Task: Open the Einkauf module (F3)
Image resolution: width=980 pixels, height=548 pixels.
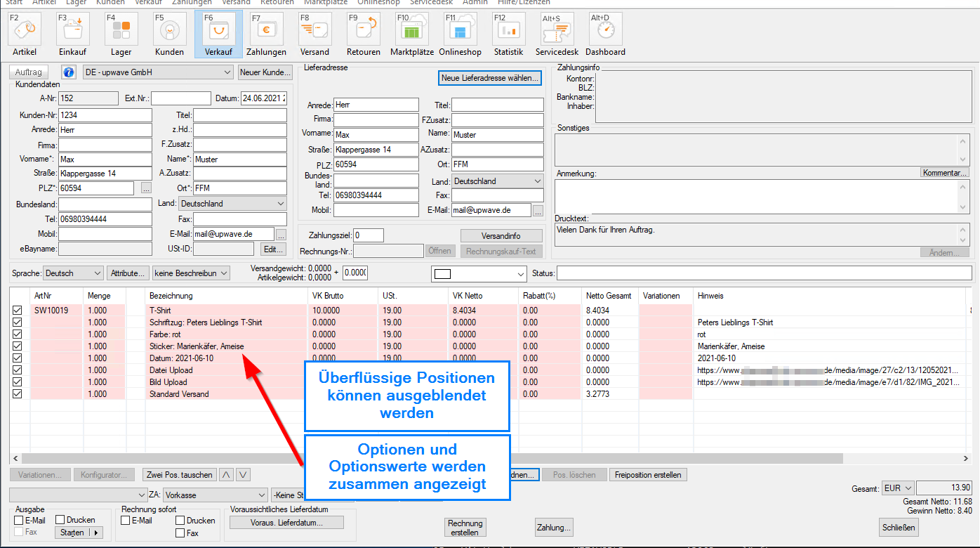Action: [x=73, y=35]
